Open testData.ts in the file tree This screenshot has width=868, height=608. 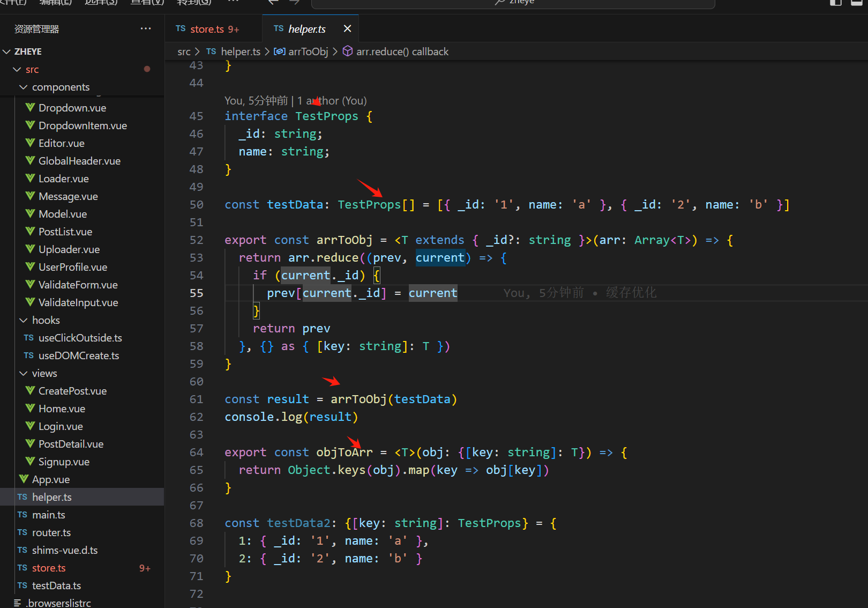pos(56,585)
